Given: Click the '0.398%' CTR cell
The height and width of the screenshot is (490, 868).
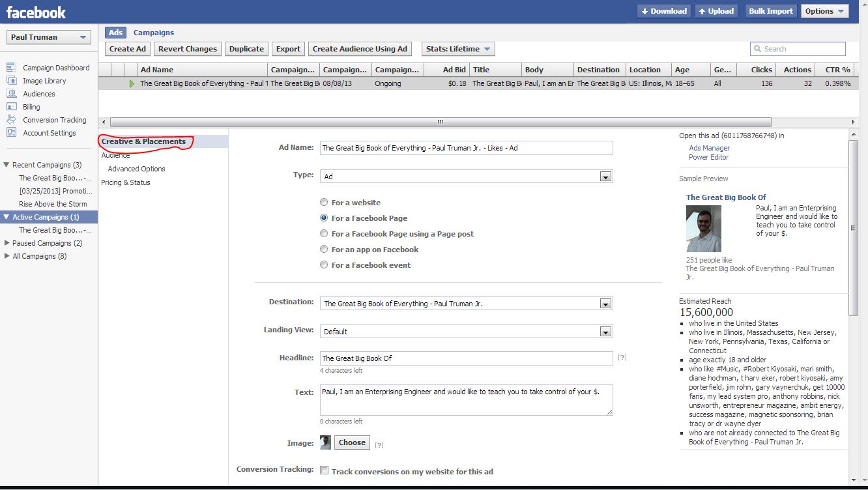Looking at the screenshot, I should pos(837,83).
